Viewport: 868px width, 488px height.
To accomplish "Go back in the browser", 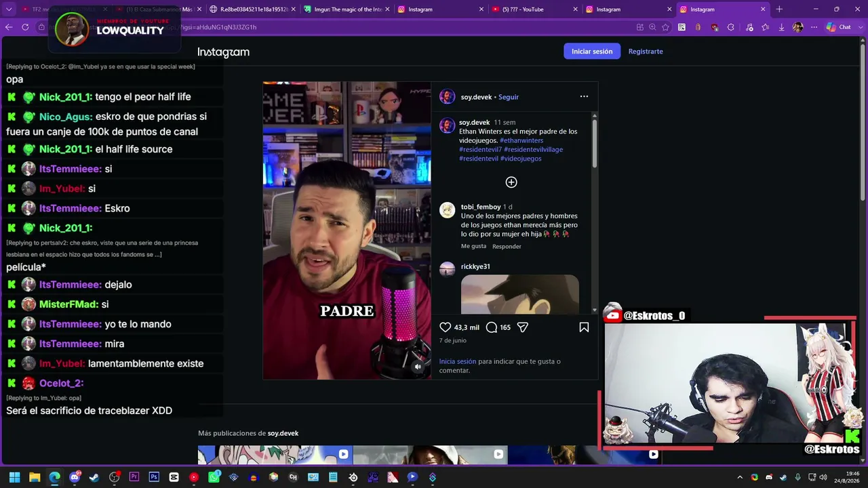I will point(9,27).
